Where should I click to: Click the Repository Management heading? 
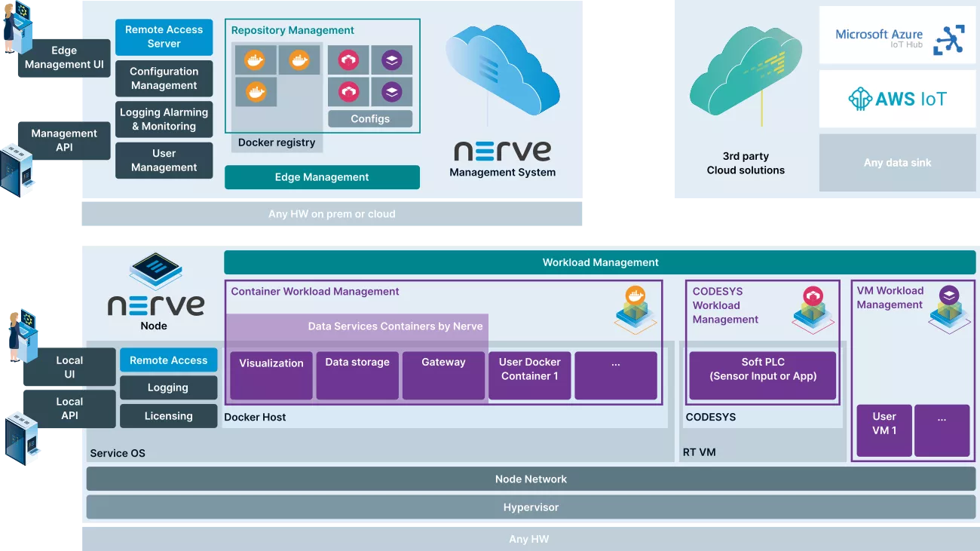(x=292, y=30)
